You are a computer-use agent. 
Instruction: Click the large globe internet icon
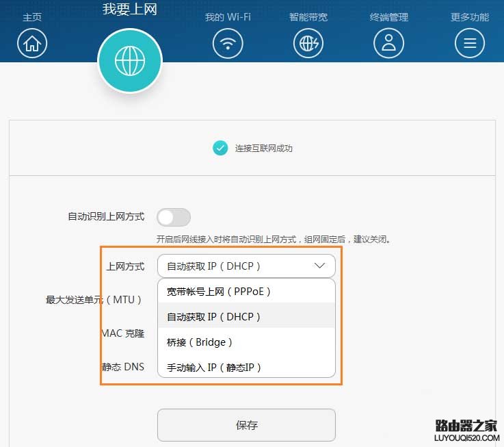coord(130,61)
